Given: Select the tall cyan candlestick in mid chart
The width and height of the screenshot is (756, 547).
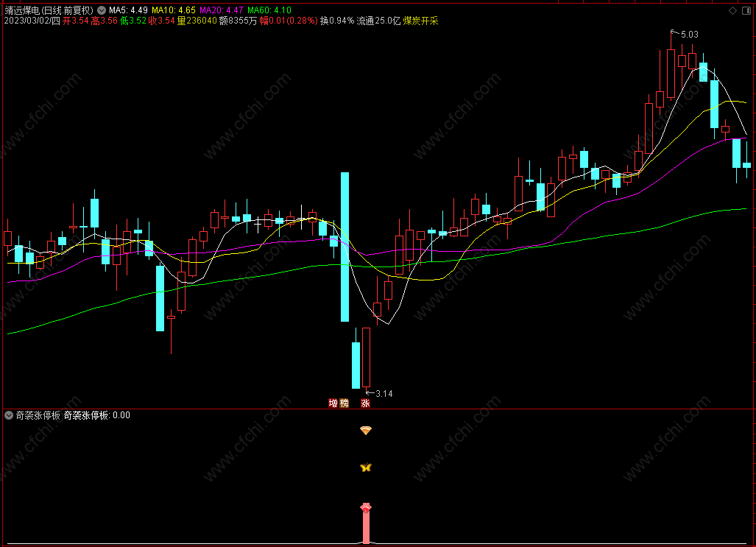Looking at the screenshot, I should [x=345, y=247].
